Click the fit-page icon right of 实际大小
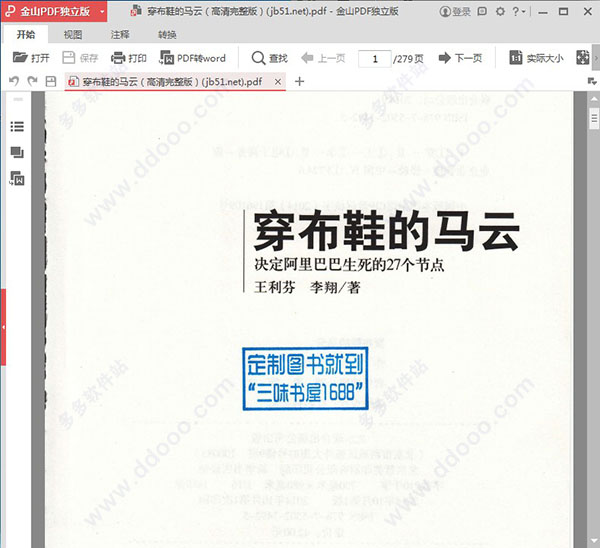The height and width of the screenshot is (548, 600). pos(583,57)
